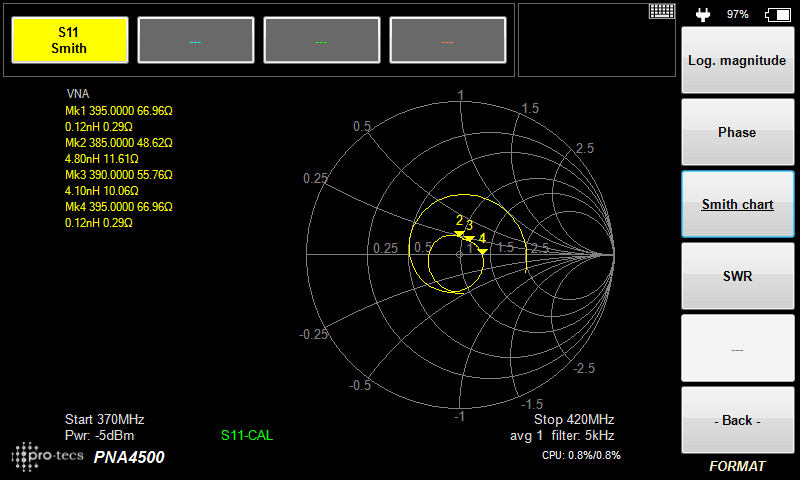The image size is (800, 480).
Task: Click the battery status icon
Action: [776, 14]
